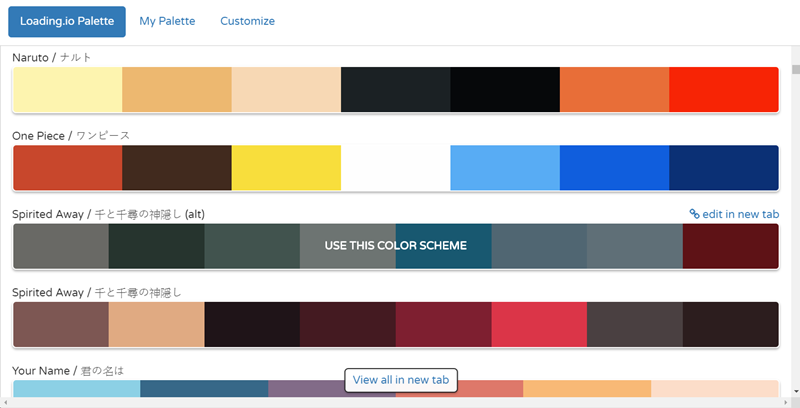Select the light blue swatch in One Piece palette
Screen dimensions: 800x408
[504, 167]
